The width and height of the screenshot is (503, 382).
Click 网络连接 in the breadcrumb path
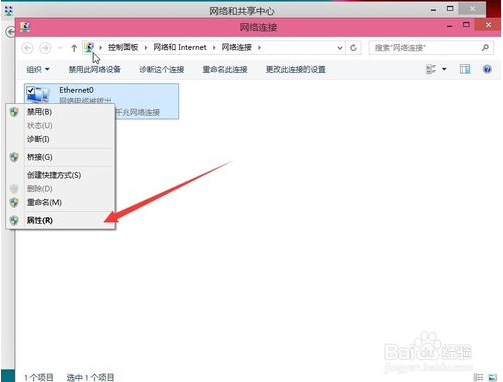point(237,47)
